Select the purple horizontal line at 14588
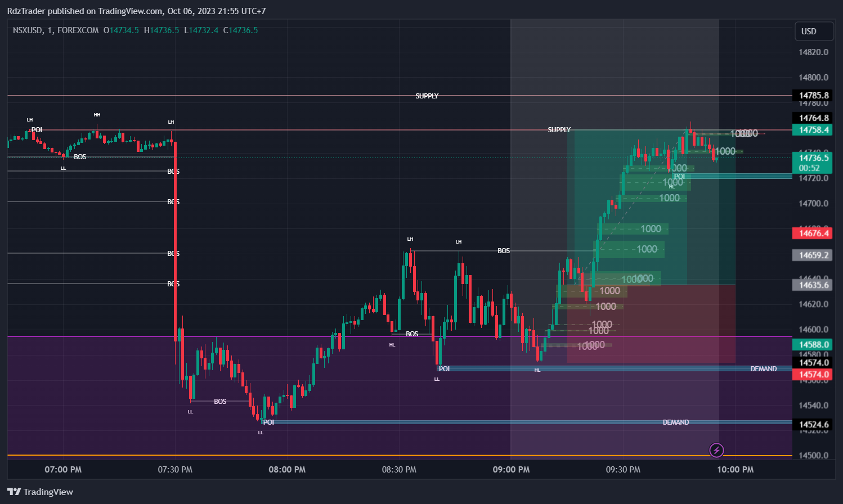 (400, 336)
